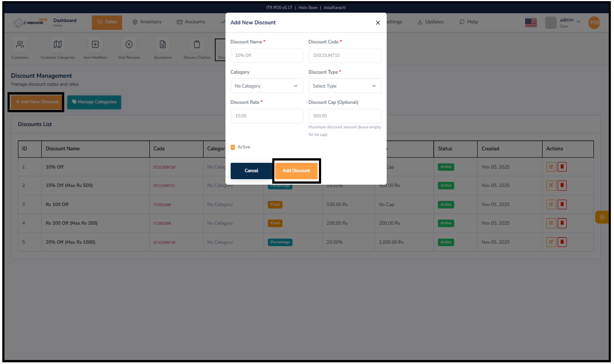Click the Add Discount button

tap(296, 171)
